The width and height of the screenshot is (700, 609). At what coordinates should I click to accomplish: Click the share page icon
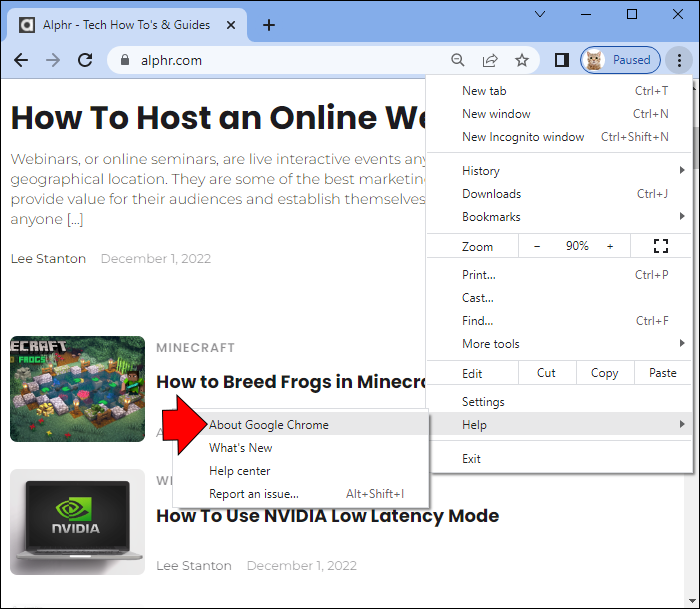[490, 60]
